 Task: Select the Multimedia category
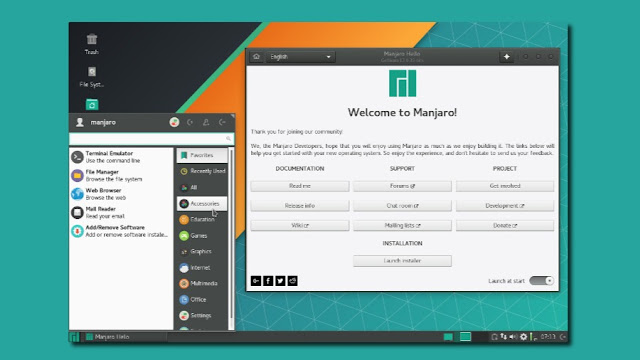(x=202, y=283)
